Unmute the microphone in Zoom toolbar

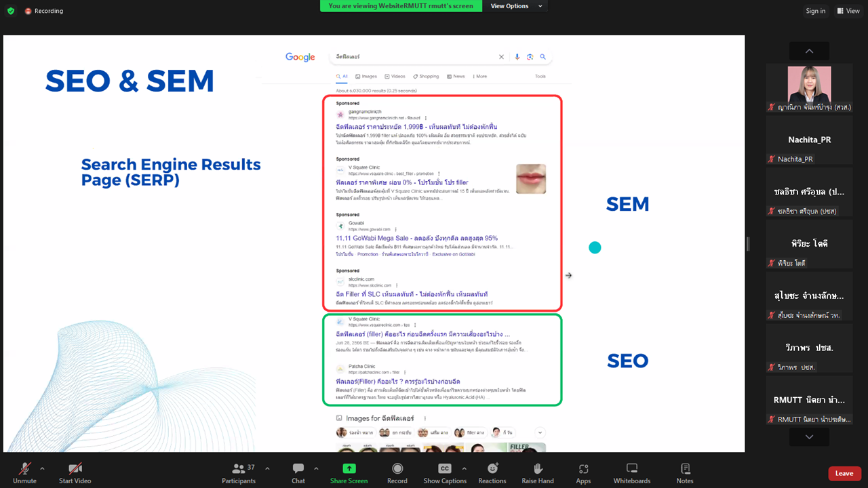[24, 472]
